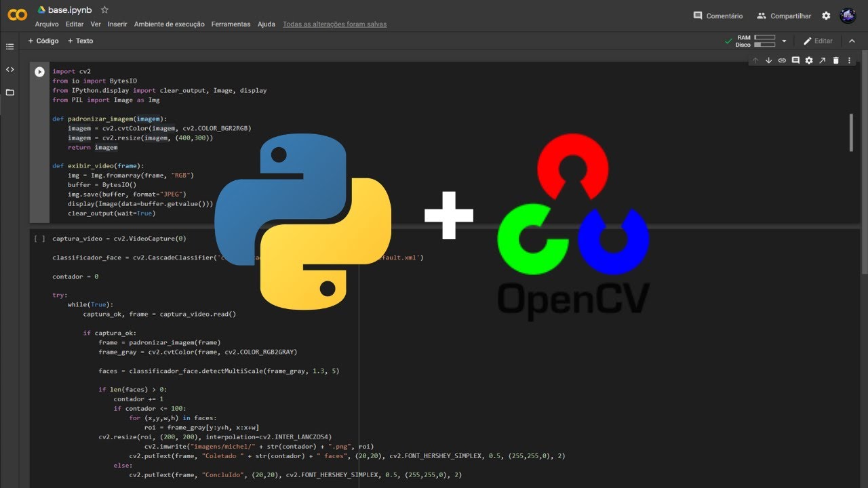Open the code snippets sidebar icon
This screenshot has width=868, height=488.
[9, 69]
